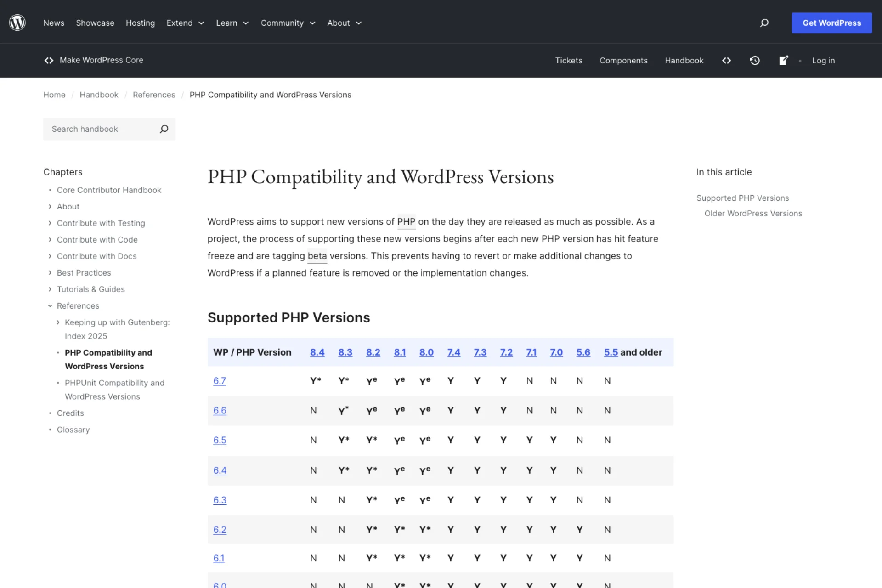Viewport: 882px width, 588px height.
Task: Open PHP 7.4 column header link
Action: (x=454, y=352)
